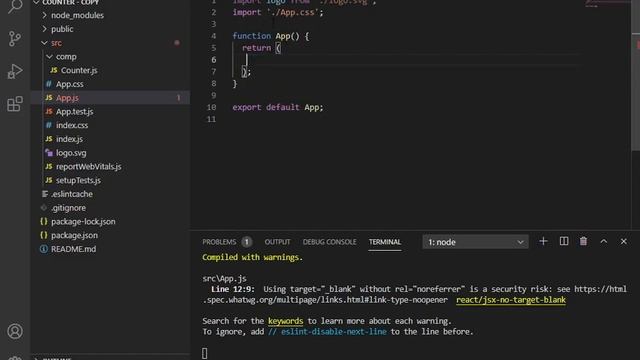Click the editor vertical scrollbar
Image resolution: width=640 pixels, height=360 pixels.
pyautogui.click(x=636, y=76)
